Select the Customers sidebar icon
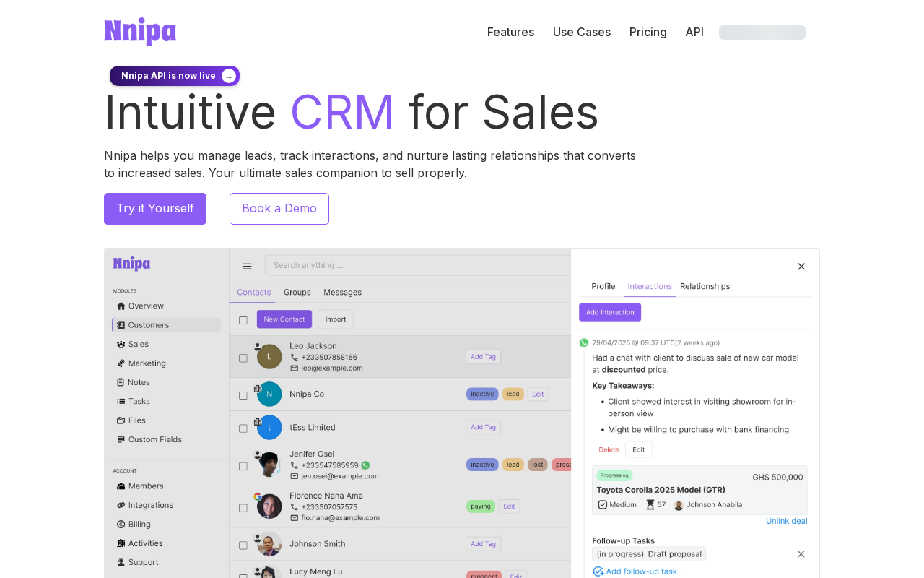Image resolution: width=924 pixels, height=578 pixels. coord(121,325)
